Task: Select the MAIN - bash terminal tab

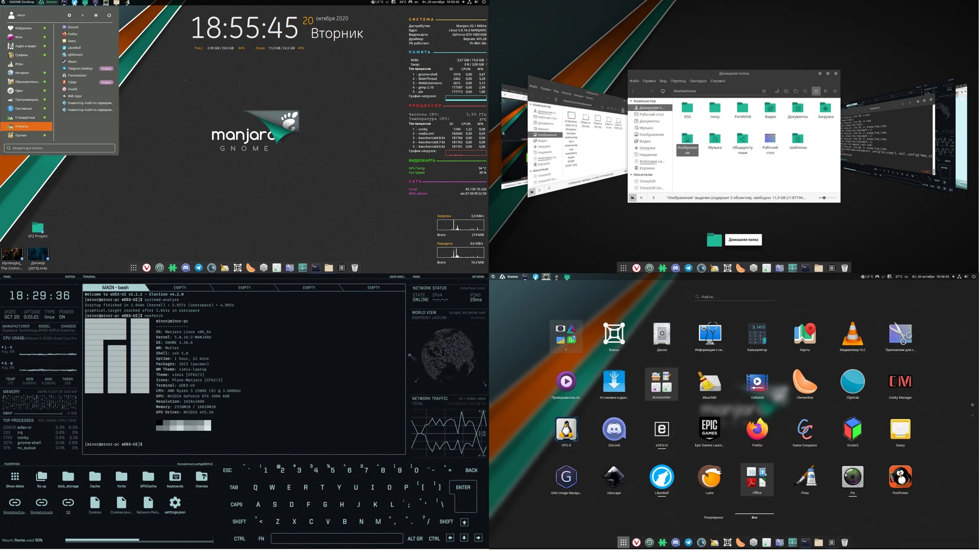Action: tap(115, 288)
